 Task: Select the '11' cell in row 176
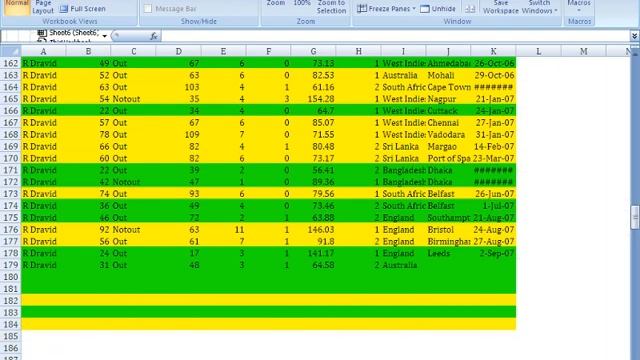[x=223, y=229]
